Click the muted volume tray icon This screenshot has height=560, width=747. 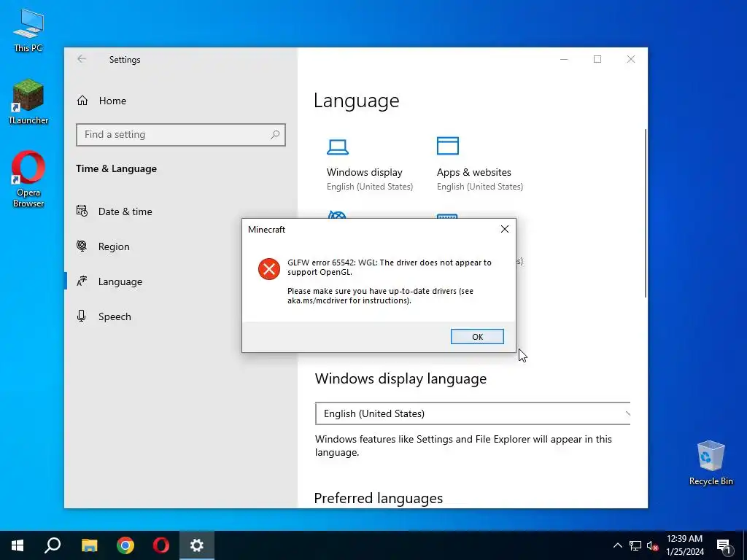pos(652,545)
